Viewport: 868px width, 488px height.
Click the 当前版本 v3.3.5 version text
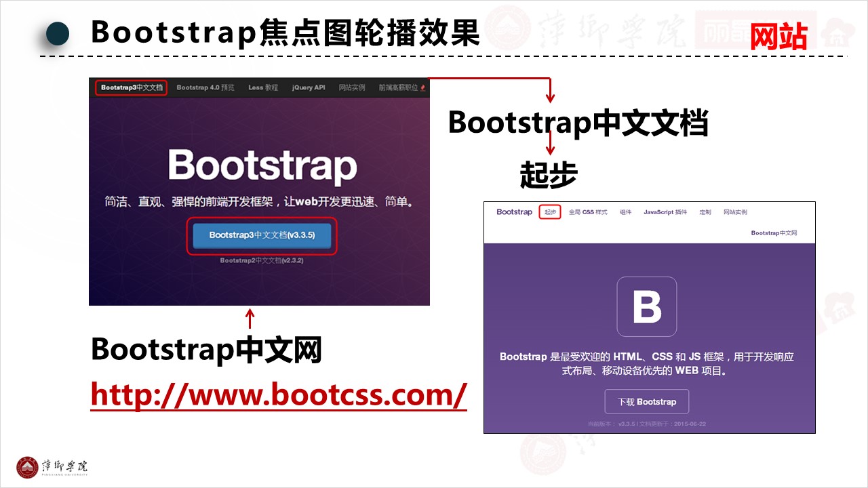pyautogui.click(x=646, y=424)
